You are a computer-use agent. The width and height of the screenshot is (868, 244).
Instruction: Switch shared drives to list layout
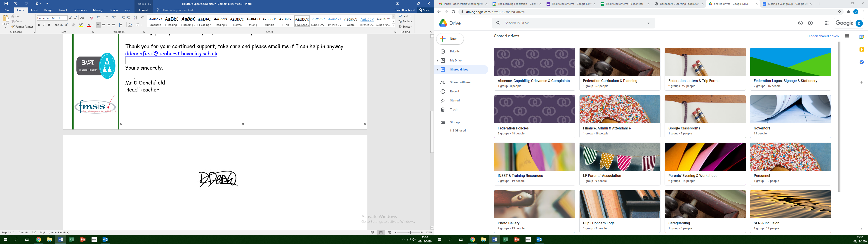(847, 36)
